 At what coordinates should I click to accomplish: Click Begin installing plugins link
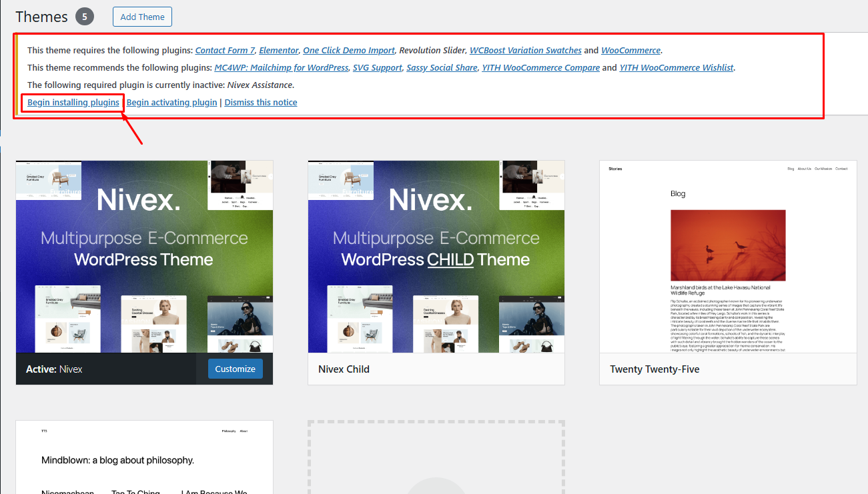coord(73,102)
